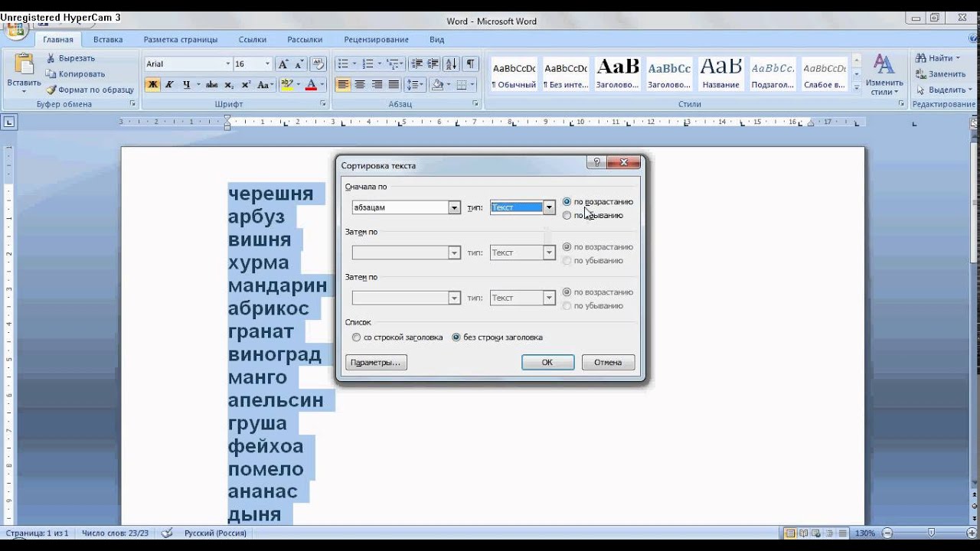Select first-level 'по убыванию' radio button
The image size is (980, 551).
[567, 216]
